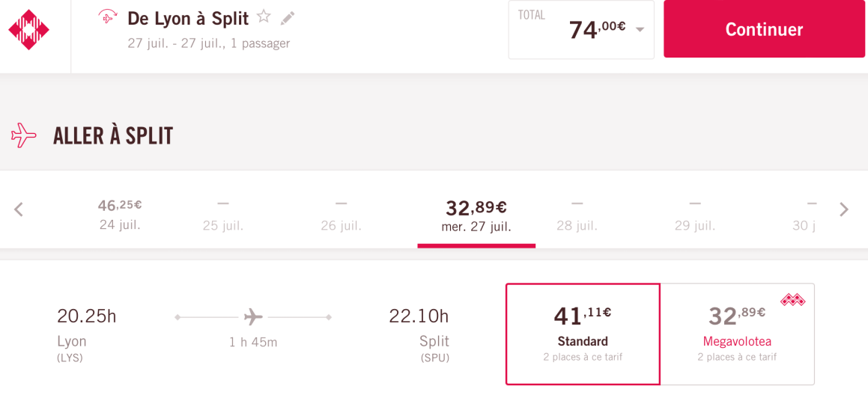The image size is (868, 395).
Task: Click the round-trip plane icon beside title
Action: (108, 17)
